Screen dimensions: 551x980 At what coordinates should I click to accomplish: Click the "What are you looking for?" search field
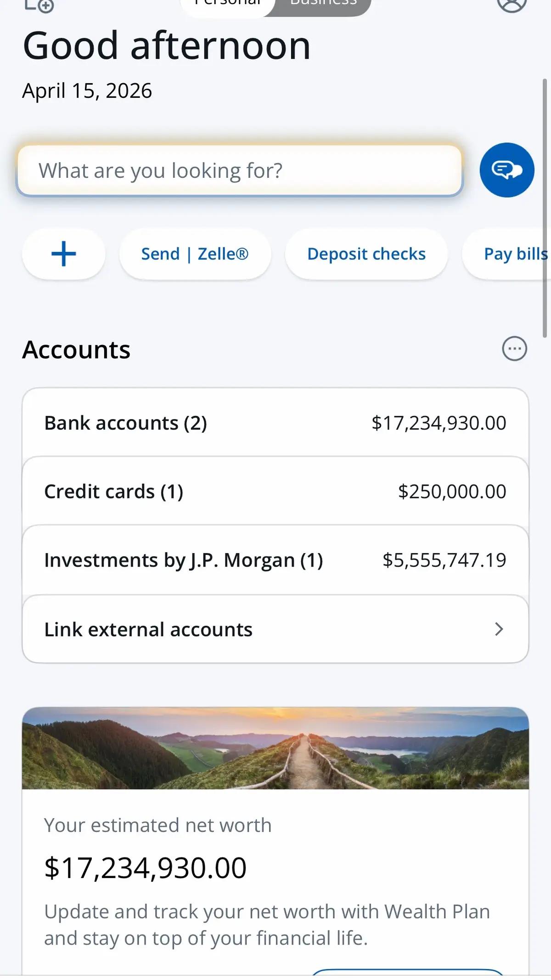coord(239,171)
